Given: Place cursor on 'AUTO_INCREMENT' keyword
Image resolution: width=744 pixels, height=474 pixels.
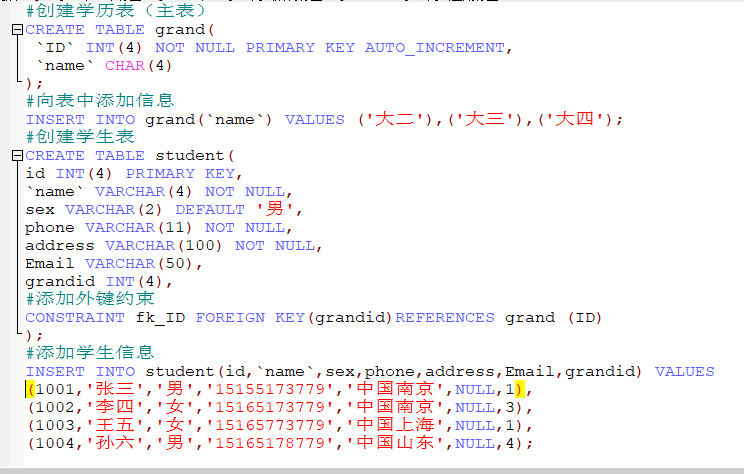Looking at the screenshot, I should (x=435, y=48).
